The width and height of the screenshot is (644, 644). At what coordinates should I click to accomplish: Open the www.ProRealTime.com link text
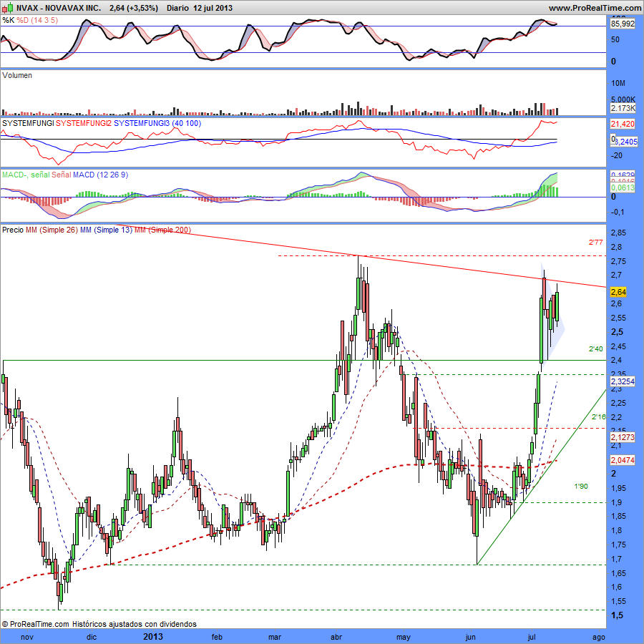pyautogui.click(x=595, y=8)
